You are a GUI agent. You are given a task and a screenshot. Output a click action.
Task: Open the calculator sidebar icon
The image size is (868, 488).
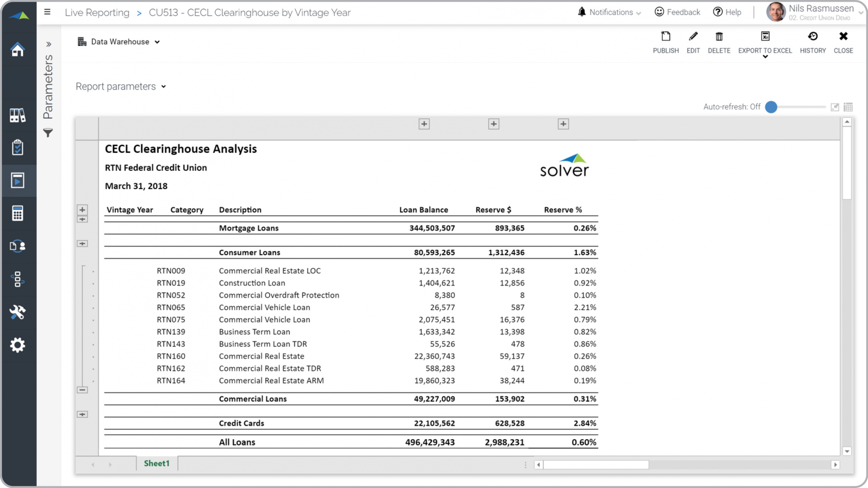click(x=18, y=213)
